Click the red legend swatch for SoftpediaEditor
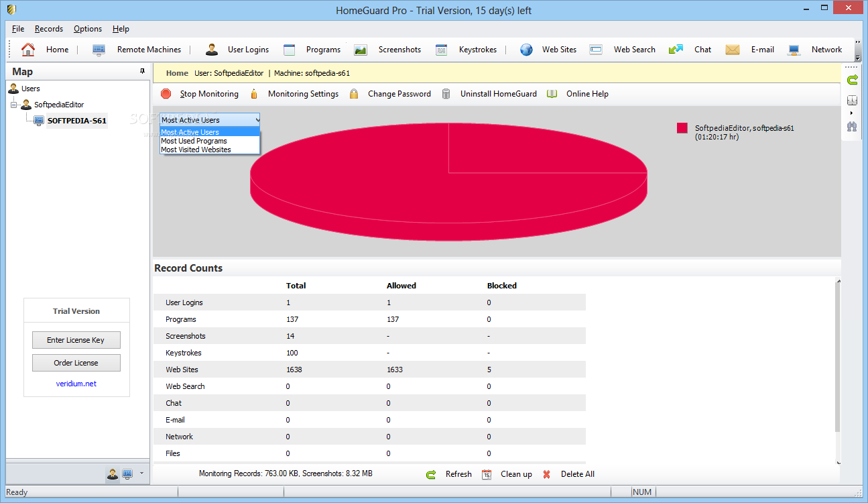Image resolution: width=868 pixels, height=503 pixels. coord(682,128)
